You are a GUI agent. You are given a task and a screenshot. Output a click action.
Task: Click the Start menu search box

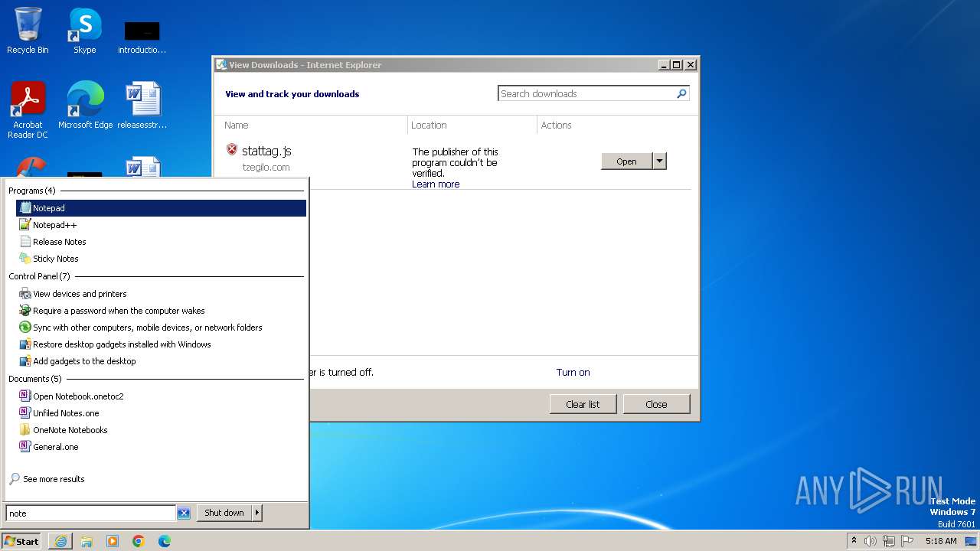(x=91, y=514)
